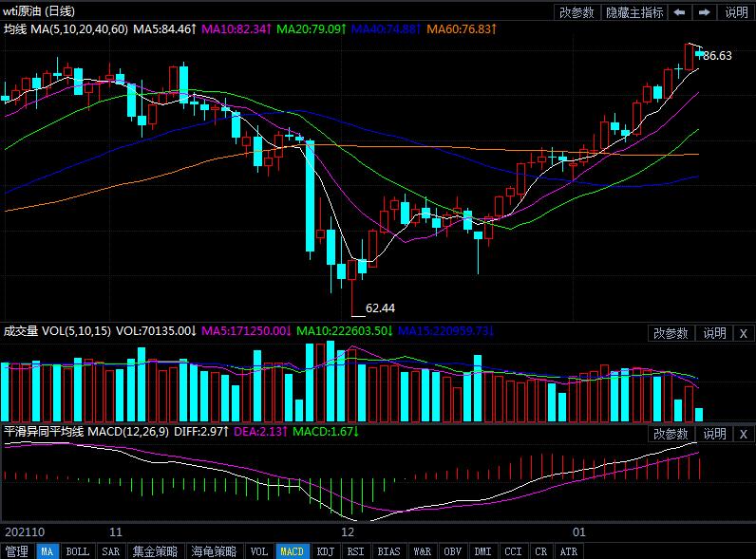Open 说明 in the volume panel
This screenshot has width=756, height=559.
click(714, 333)
